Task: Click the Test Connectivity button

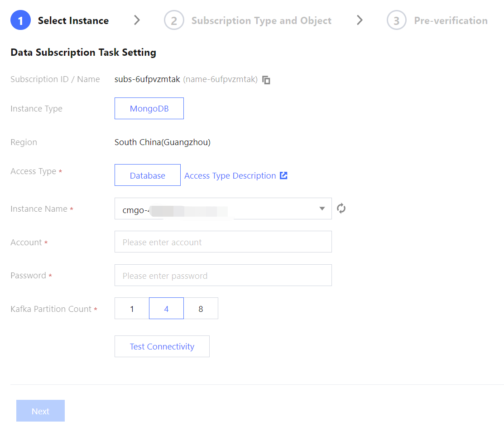Action: pyautogui.click(x=162, y=346)
